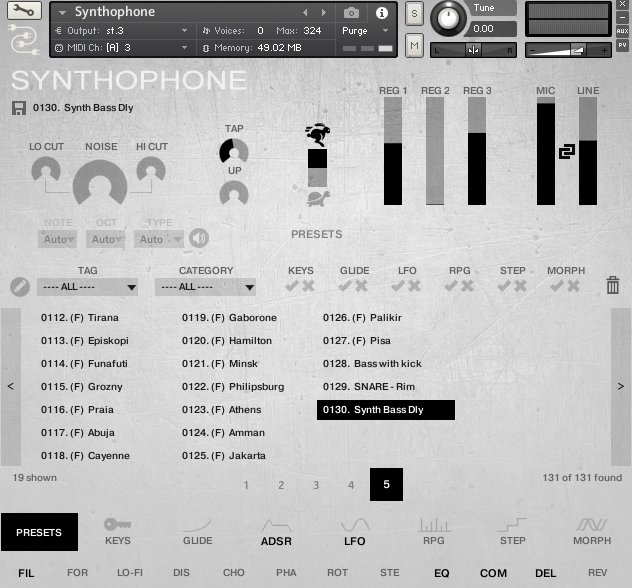Open the STEP sequencer page
The image size is (632, 588).
[512, 531]
